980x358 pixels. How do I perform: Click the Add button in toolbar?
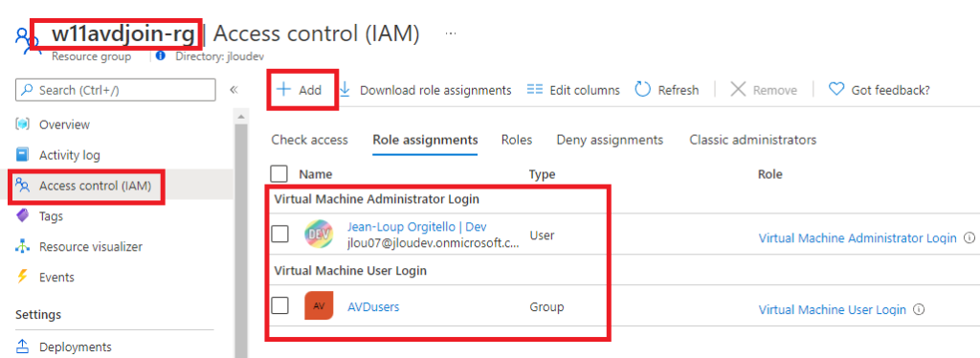click(x=300, y=90)
